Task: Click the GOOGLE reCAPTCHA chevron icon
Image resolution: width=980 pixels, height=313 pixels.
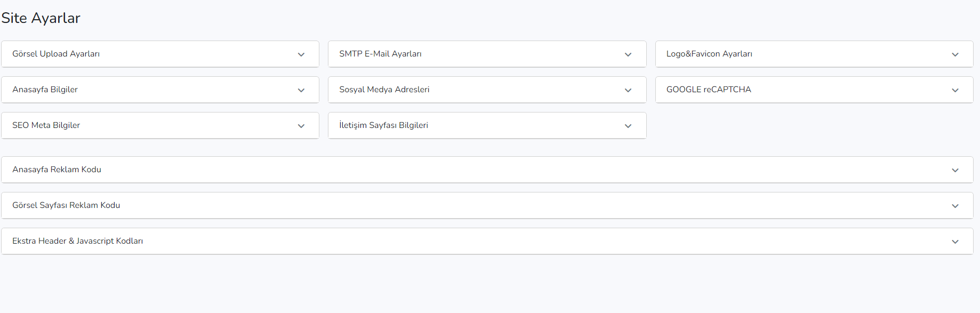Action: click(955, 90)
